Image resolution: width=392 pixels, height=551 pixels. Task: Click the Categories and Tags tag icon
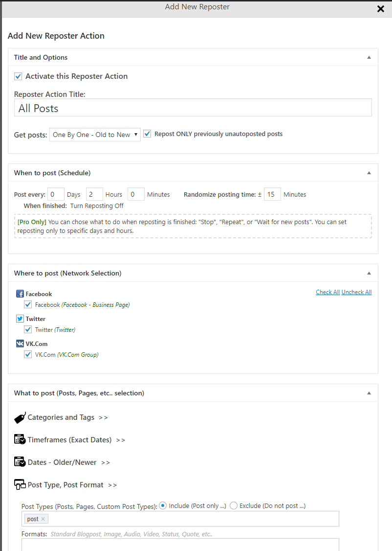[20, 417]
